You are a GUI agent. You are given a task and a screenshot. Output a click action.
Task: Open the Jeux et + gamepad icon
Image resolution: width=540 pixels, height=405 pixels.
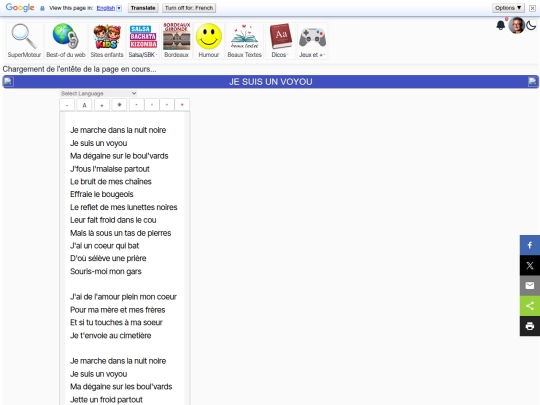tap(312, 37)
